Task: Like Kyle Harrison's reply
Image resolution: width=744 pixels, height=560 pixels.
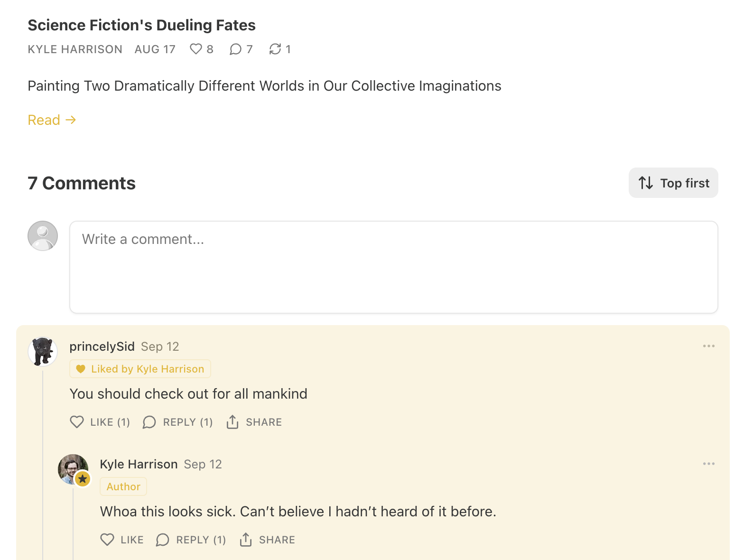Action: pyautogui.click(x=107, y=540)
